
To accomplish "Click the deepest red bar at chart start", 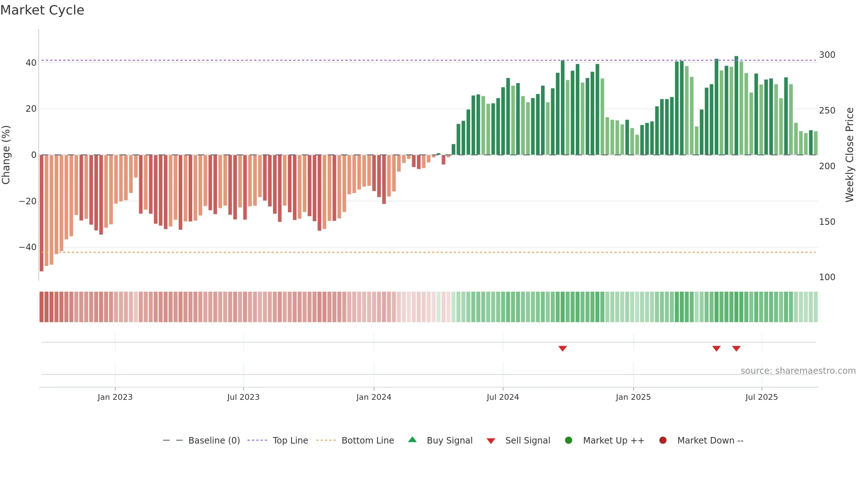I will [x=42, y=213].
